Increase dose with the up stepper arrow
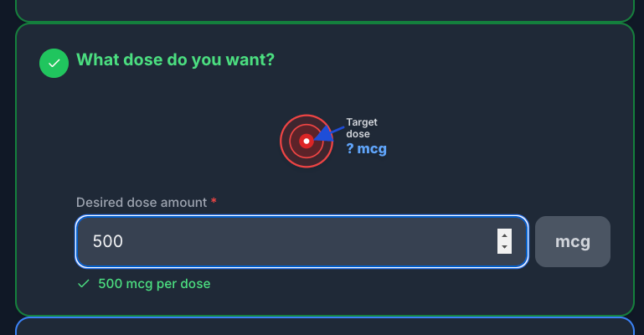The width and height of the screenshot is (644, 335). point(504,235)
